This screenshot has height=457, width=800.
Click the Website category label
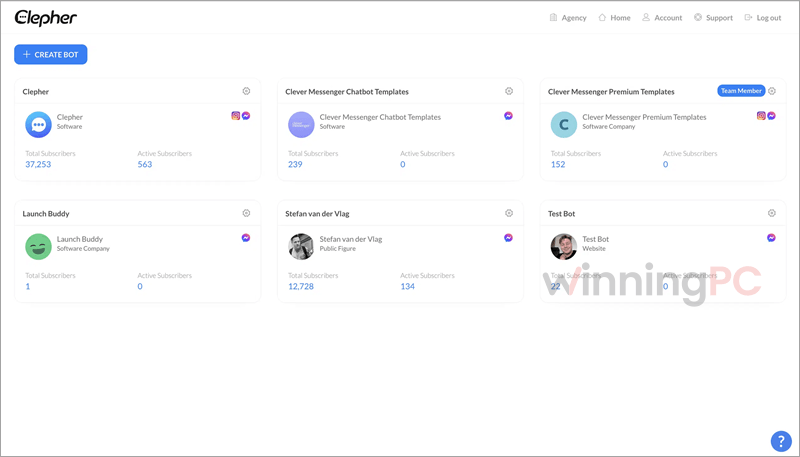(x=594, y=248)
